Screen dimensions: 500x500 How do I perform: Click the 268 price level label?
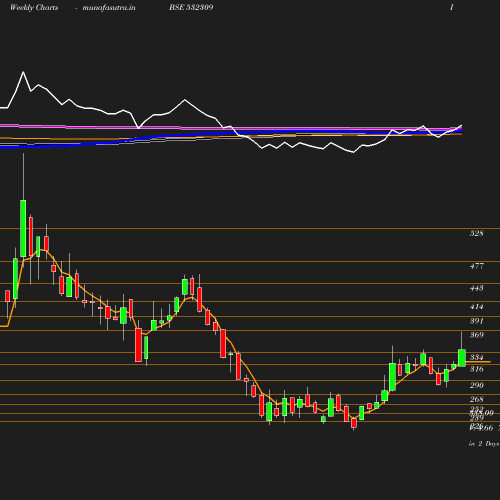click(476, 399)
